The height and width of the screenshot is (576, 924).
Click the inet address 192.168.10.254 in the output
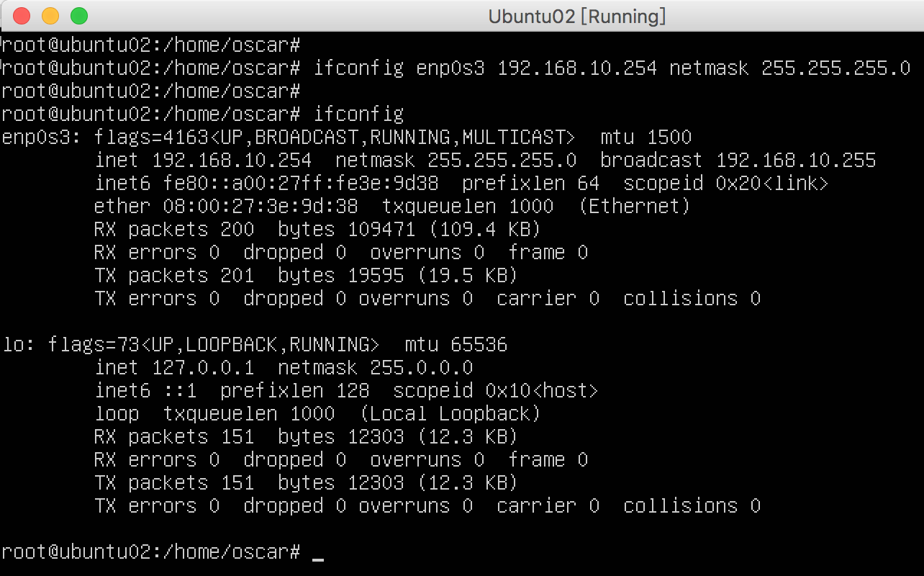click(232, 161)
